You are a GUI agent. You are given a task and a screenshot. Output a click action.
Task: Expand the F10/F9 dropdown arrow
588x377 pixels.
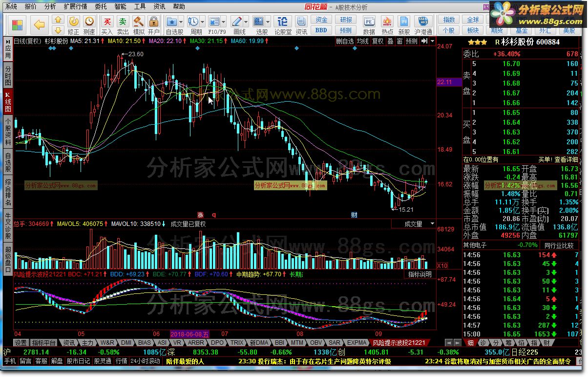click(x=224, y=22)
